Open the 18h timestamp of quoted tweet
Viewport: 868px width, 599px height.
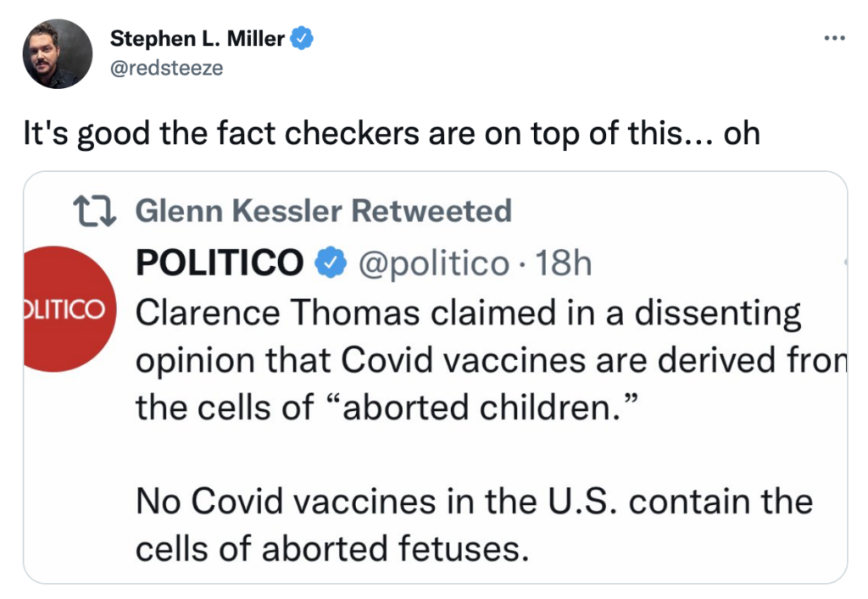click(564, 263)
